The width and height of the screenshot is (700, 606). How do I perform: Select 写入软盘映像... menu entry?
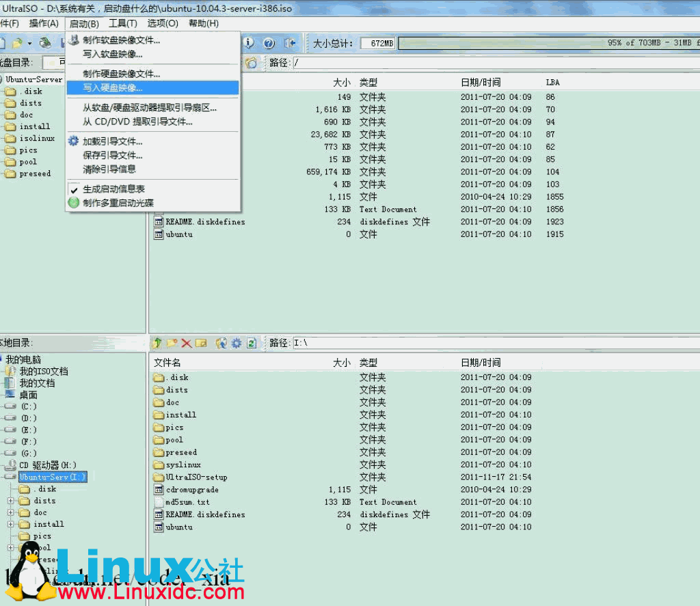[152, 54]
